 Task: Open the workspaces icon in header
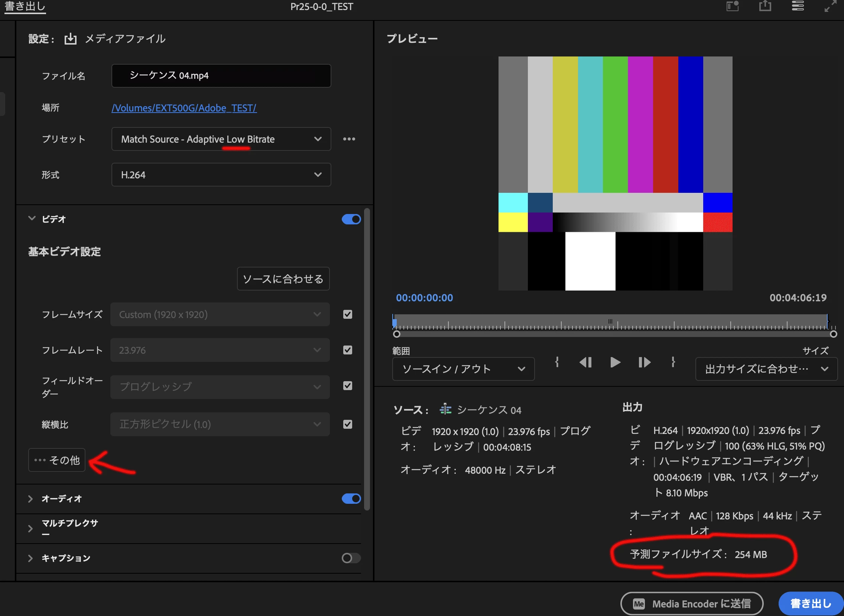tap(798, 6)
